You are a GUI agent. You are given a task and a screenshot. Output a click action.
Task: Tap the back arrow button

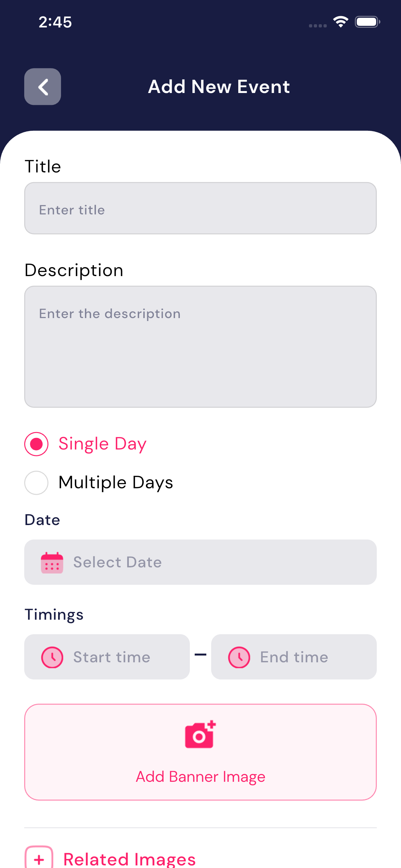(x=43, y=87)
